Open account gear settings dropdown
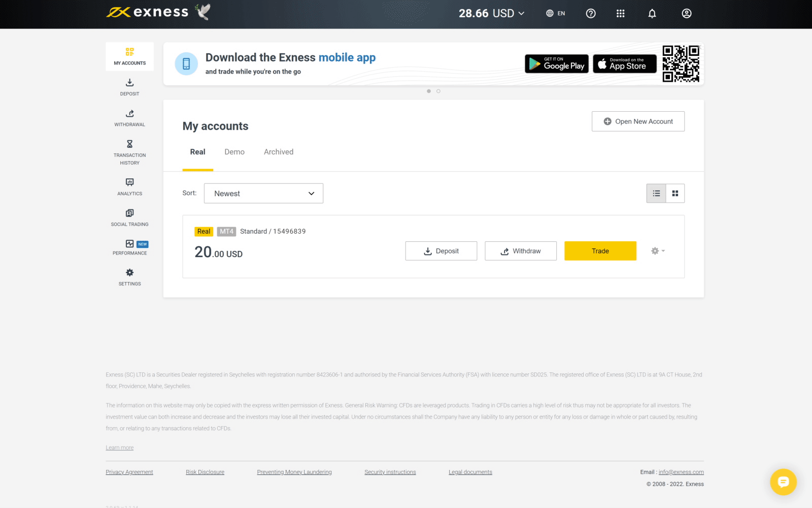The image size is (812, 508). tap(658, 251)
